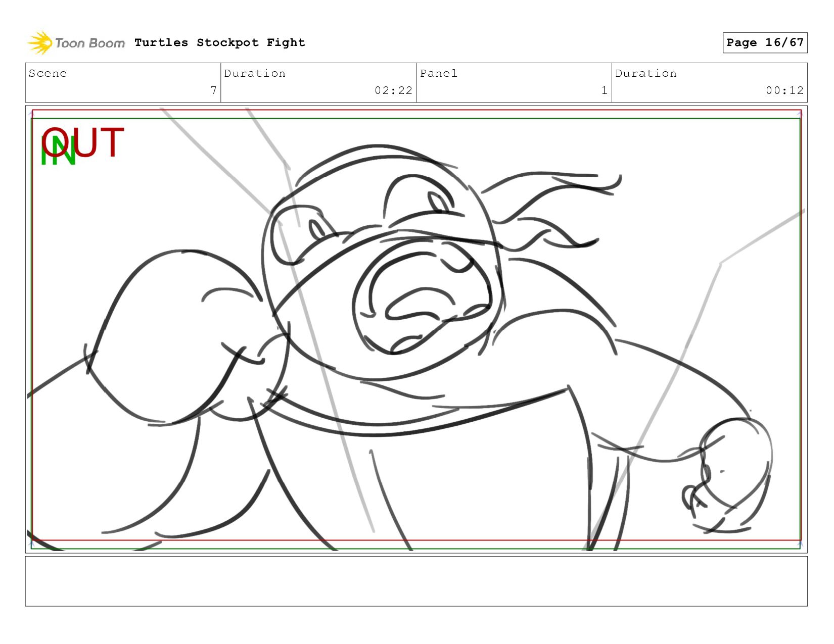
Task: Click the 'Turtles Stockpot Fight' title text
Action: (x=220, y=42)
